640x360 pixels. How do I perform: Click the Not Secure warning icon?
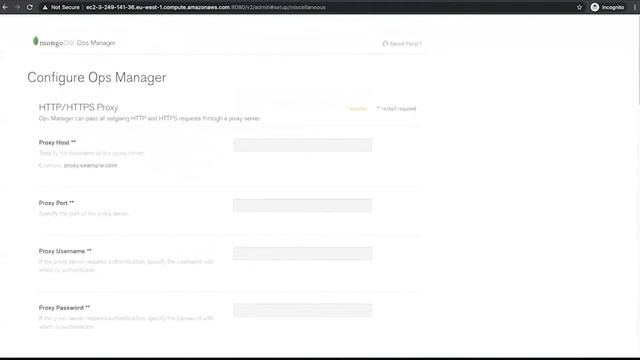tap(45, 7)
